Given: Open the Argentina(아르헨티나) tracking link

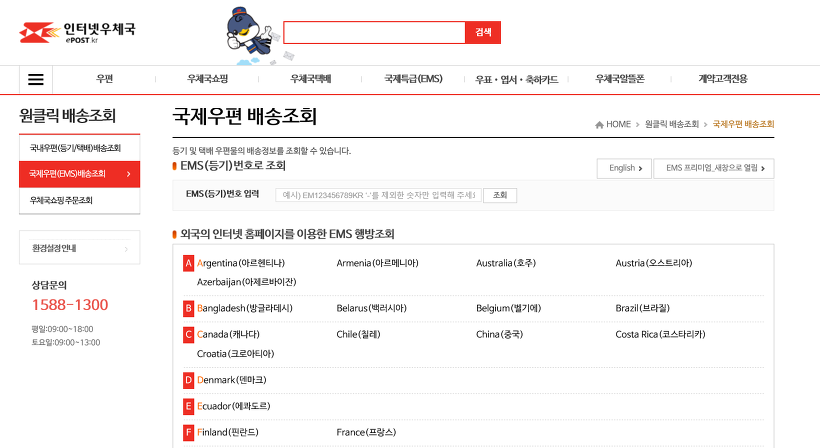Looking at the screenshot, I should coord(241,263).
